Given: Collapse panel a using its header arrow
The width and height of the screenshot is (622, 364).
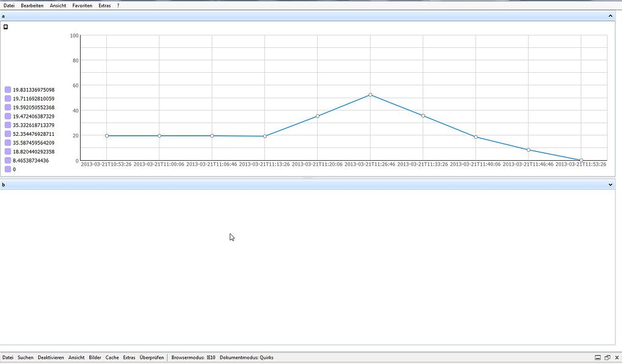Looking at the screenshot, I should 610,16.
